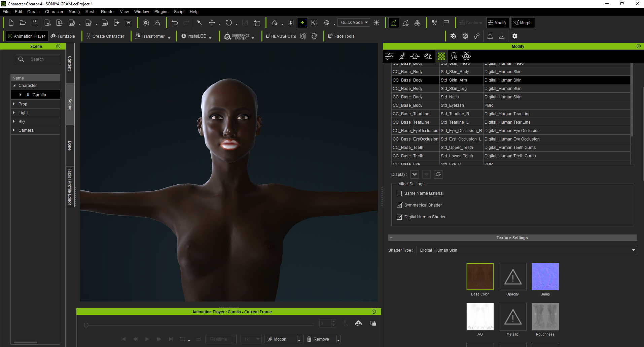Open the Quick Mode dropdown

click(354, 23)
